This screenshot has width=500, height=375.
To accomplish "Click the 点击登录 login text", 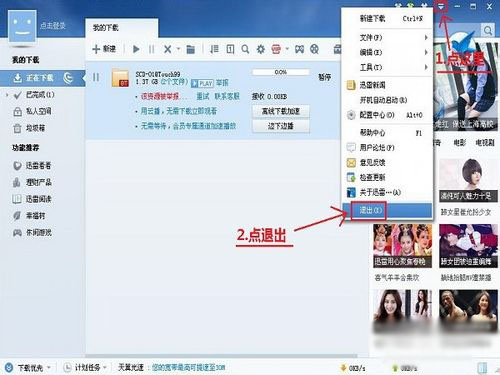I will 53,26.
